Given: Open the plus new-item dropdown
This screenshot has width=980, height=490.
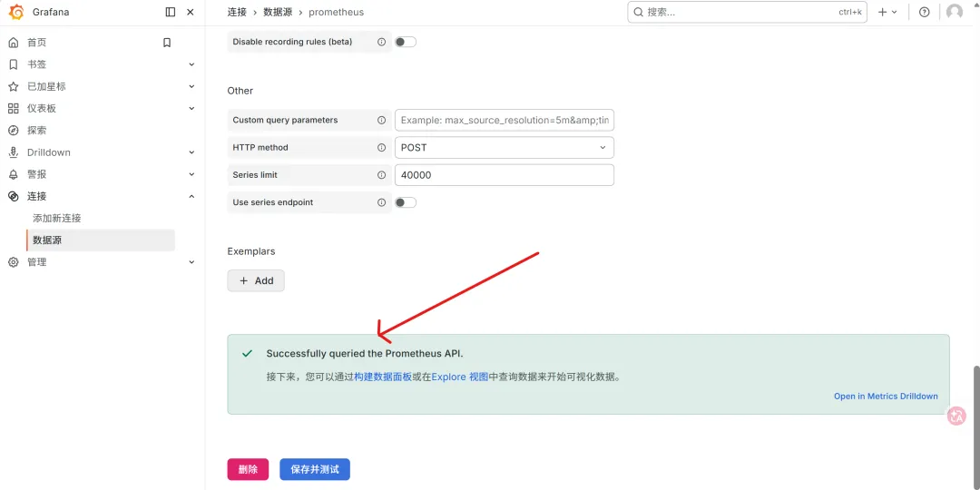Looking at the screenshot, I should click(887, 12).
